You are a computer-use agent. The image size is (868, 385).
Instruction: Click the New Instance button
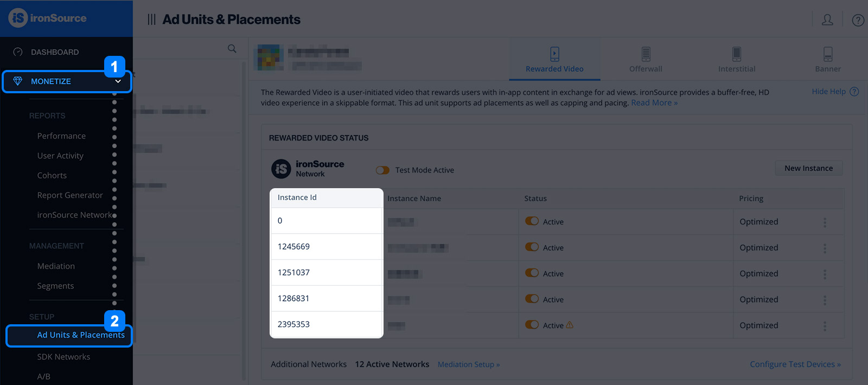[x=808, y=168]
